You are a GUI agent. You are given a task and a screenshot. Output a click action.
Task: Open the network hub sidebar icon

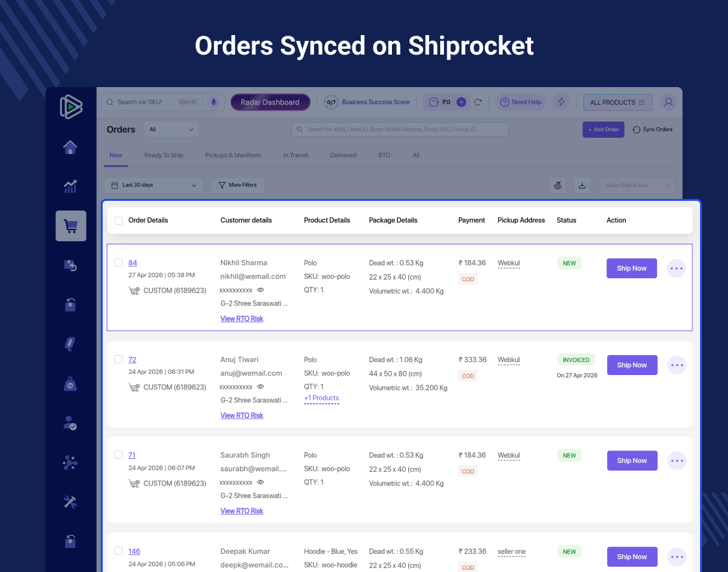pos(70,462)
